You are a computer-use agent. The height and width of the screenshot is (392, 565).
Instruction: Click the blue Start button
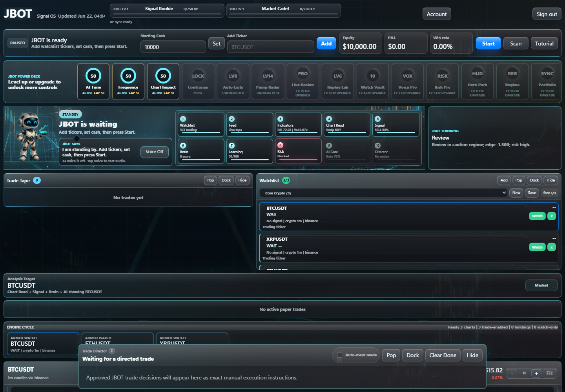click(x=488, y=44)
